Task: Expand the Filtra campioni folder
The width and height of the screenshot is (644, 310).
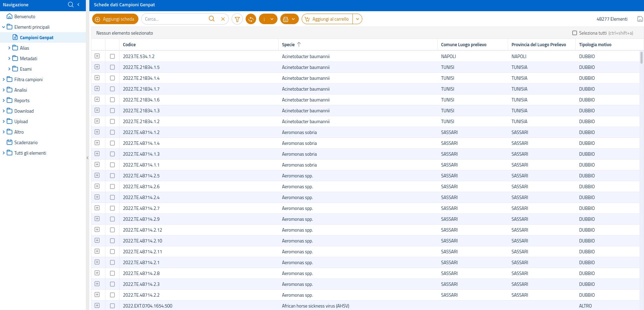Action: click(4, 79)
